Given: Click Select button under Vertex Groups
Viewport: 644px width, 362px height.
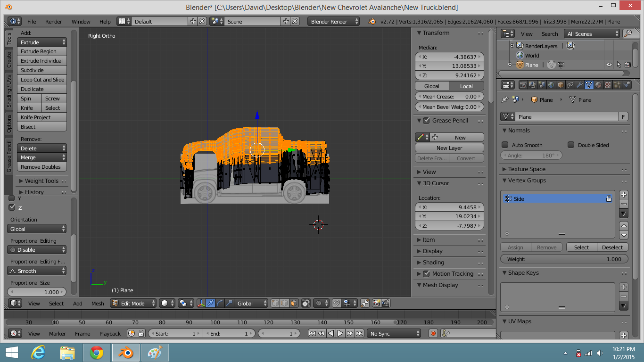Looking at the screenshot, I should pos(581,247).
